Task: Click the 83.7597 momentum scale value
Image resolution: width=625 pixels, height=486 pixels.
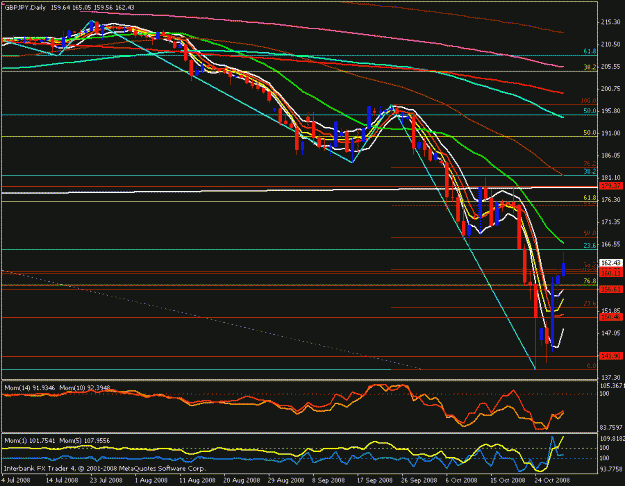Action: point(611,427)
